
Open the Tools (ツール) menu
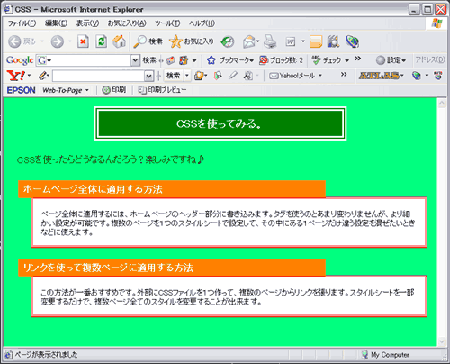(x=168, y=23)
